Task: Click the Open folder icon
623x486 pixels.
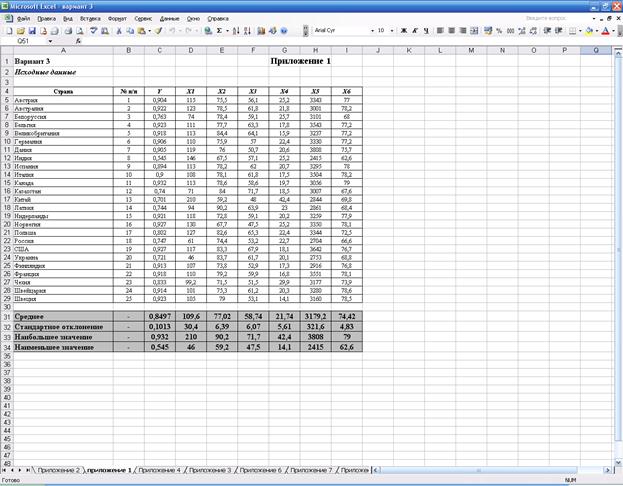Action: pos(21,31)
